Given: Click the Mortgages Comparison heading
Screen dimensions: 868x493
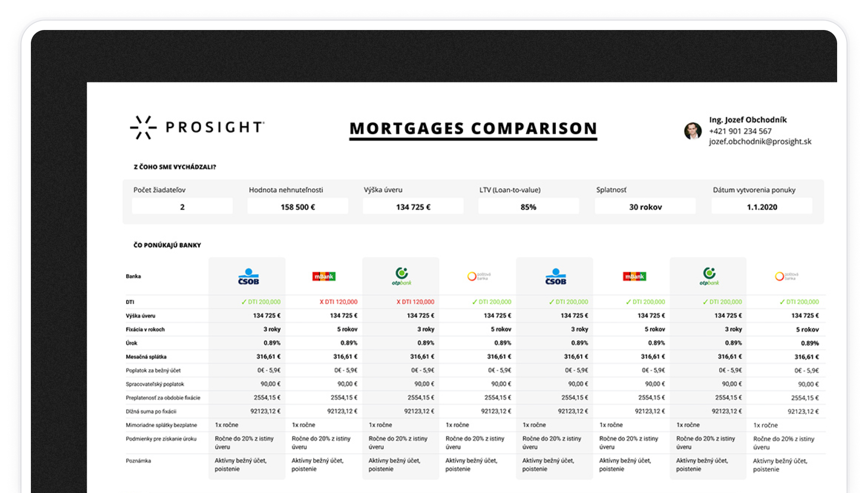Looking at the screenshot, I should click(x=473, y=129).
